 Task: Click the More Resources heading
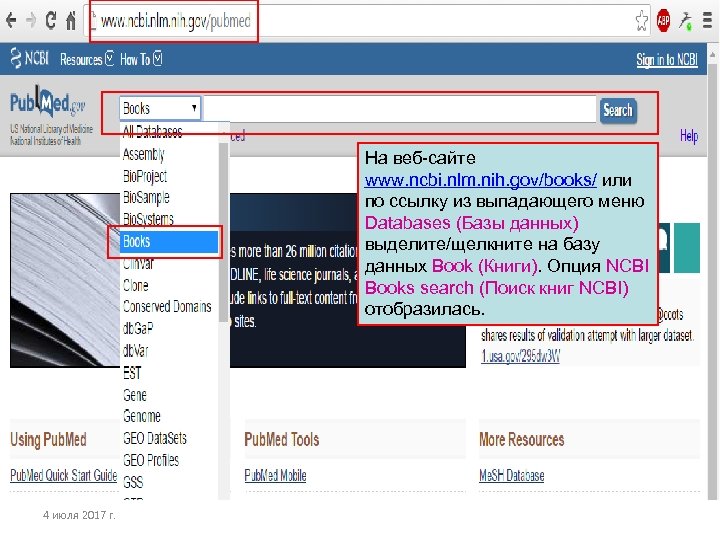coord(521,439)
